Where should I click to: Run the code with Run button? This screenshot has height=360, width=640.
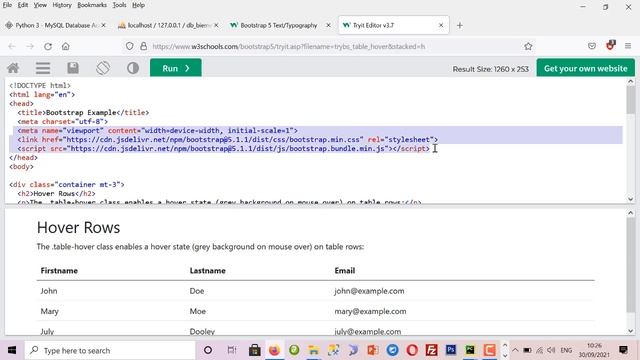point(176,68)
